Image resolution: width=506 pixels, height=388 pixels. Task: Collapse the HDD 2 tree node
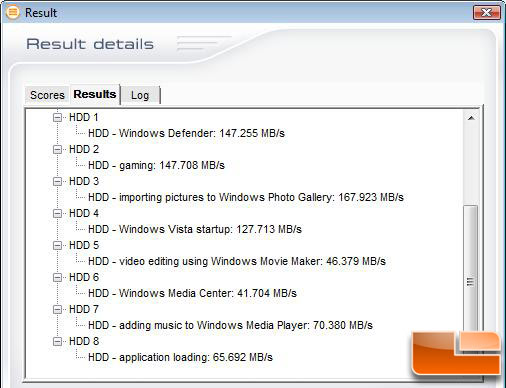tap(58, 149)
